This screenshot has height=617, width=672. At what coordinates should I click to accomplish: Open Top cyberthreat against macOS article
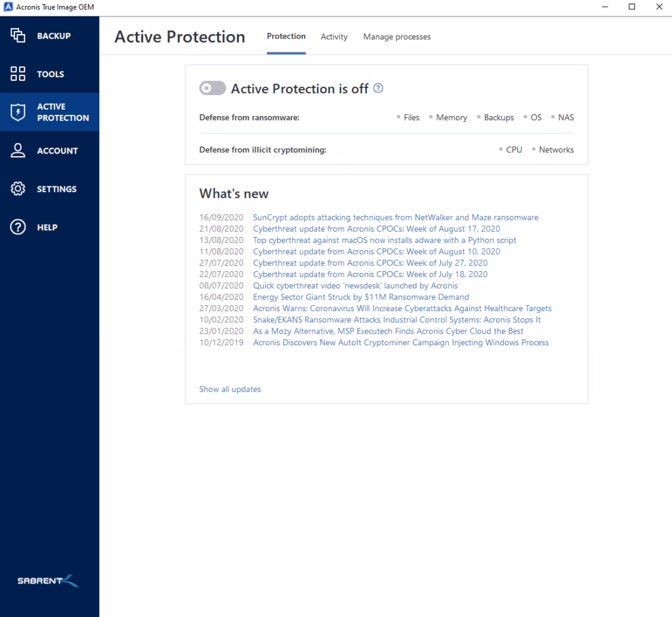tap(385, 240)
